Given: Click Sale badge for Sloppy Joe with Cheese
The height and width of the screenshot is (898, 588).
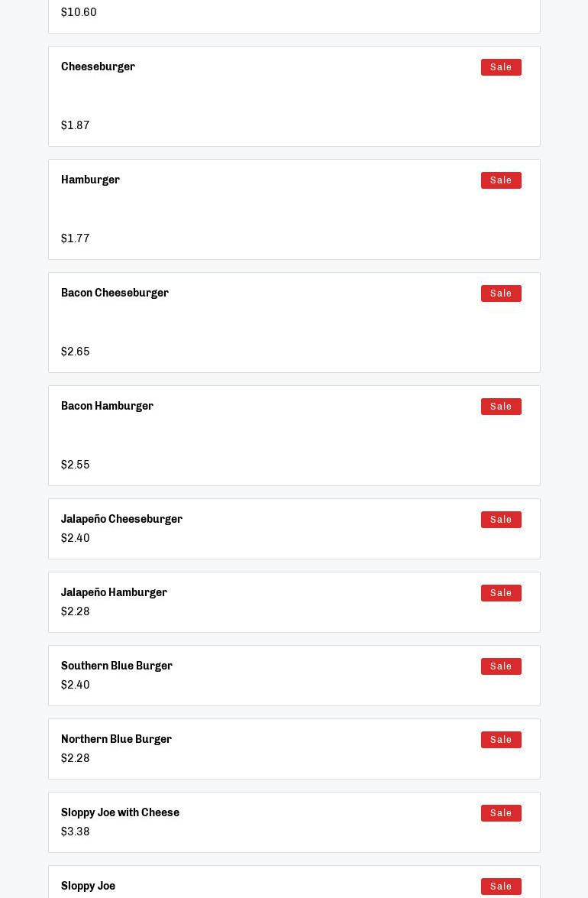Looking at the screenshot, I should click(501, 813).
